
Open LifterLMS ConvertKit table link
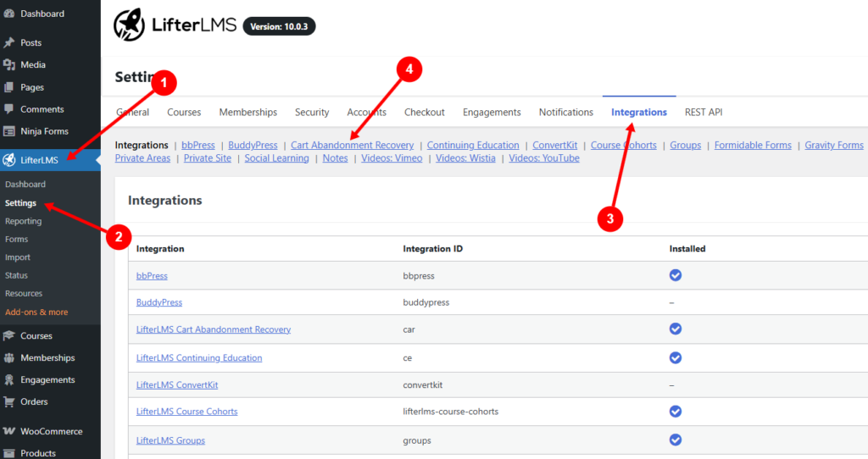[177, 384]
